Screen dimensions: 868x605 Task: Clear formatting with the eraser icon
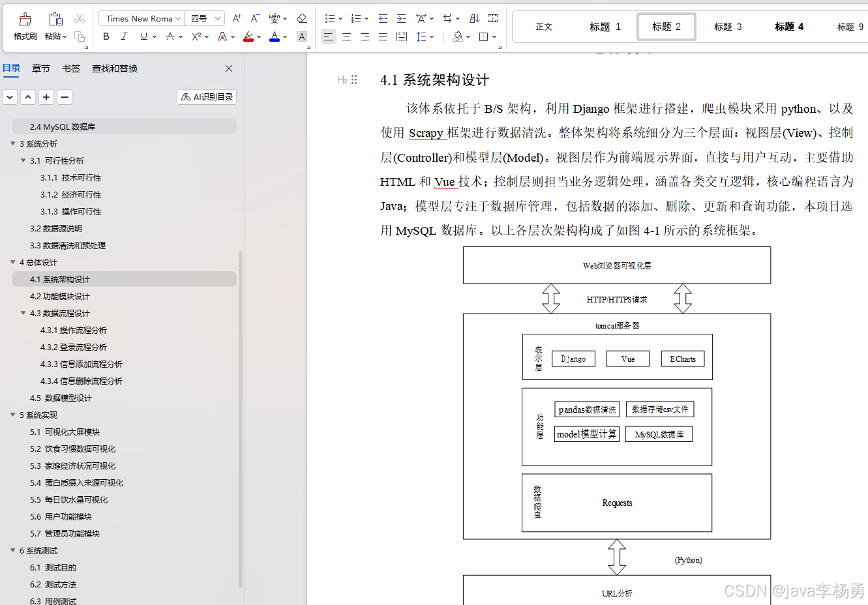click(301, 18)
